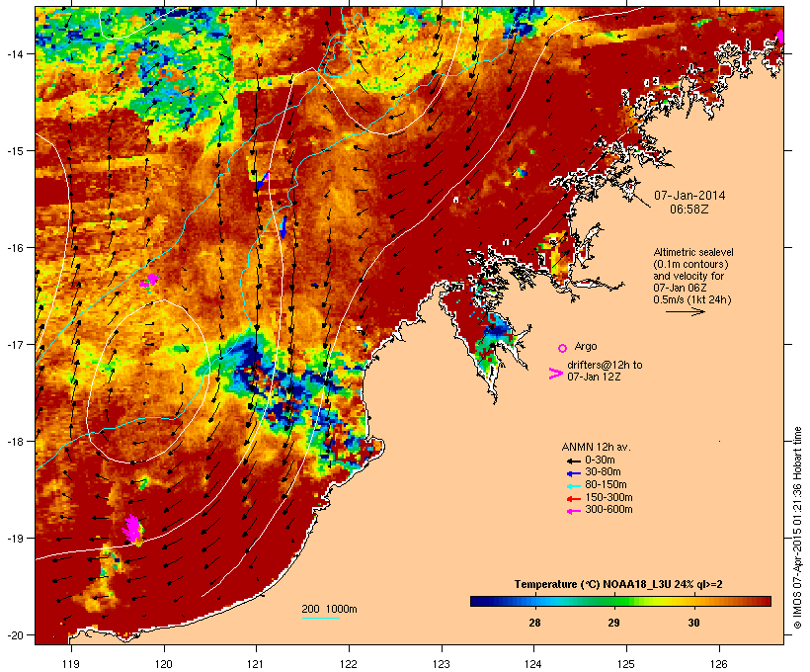The image size is (810, 672).
Task: Click the 0.5m/s (1kt 24h) scale text
Action: 692,299
